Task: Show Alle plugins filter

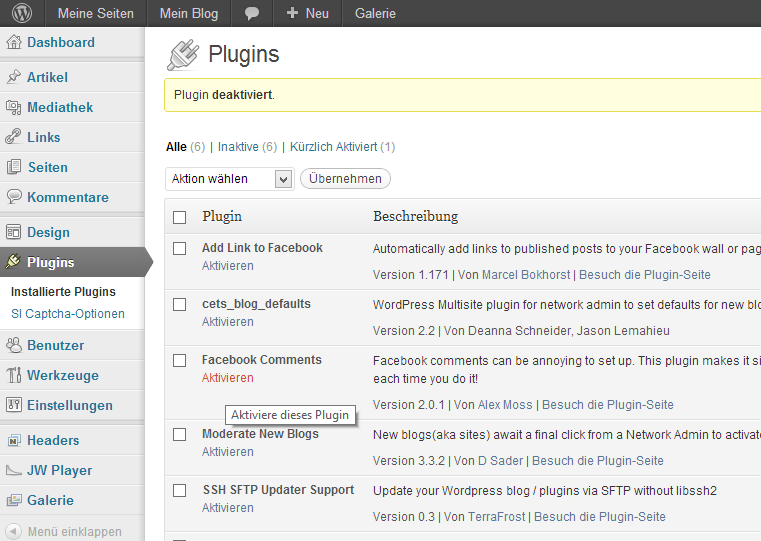Action: tap(176, 147)
